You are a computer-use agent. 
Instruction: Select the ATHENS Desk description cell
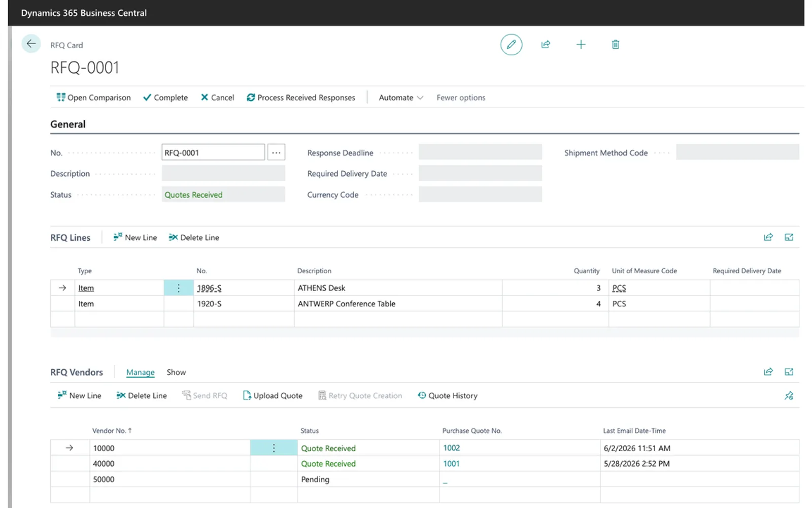[398, 288]
